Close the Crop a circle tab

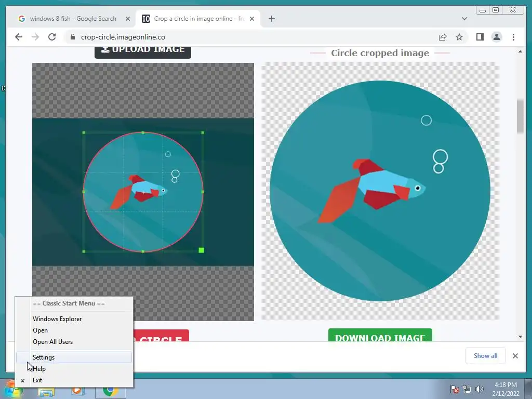[252, 19]
